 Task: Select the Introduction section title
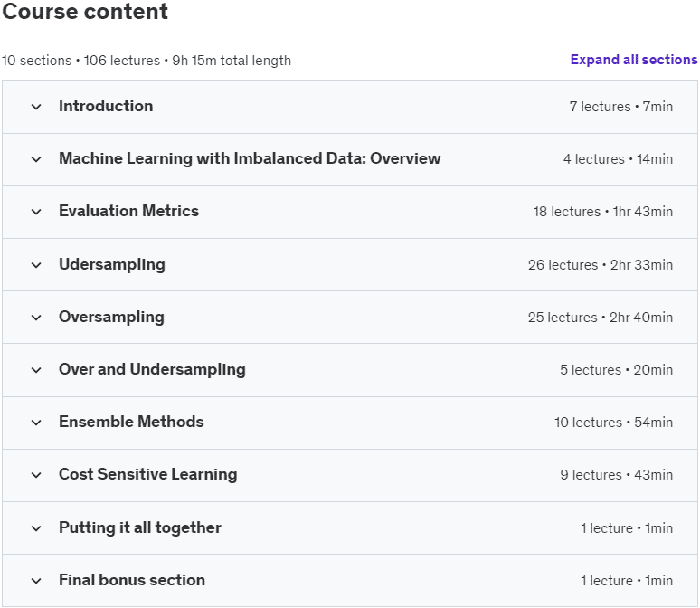coord(106,107)
